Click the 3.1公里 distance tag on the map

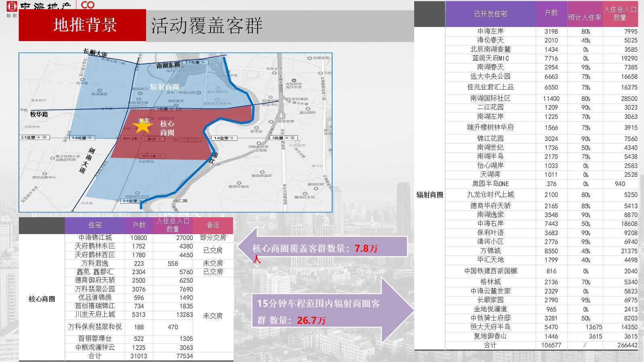coord(35,137)
